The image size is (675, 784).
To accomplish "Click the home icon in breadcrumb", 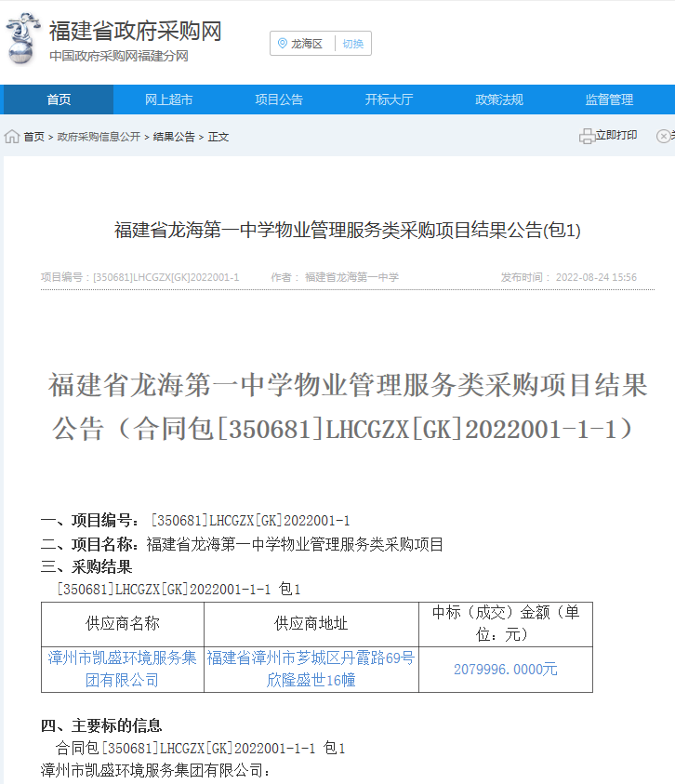I will click(x=11, y=136).
